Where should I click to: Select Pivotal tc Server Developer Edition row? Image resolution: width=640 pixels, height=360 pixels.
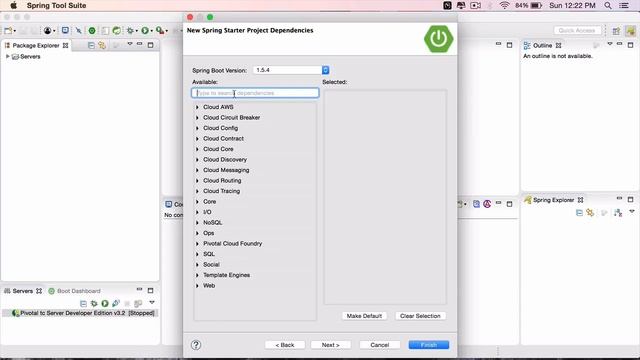(x=80, y=313)
